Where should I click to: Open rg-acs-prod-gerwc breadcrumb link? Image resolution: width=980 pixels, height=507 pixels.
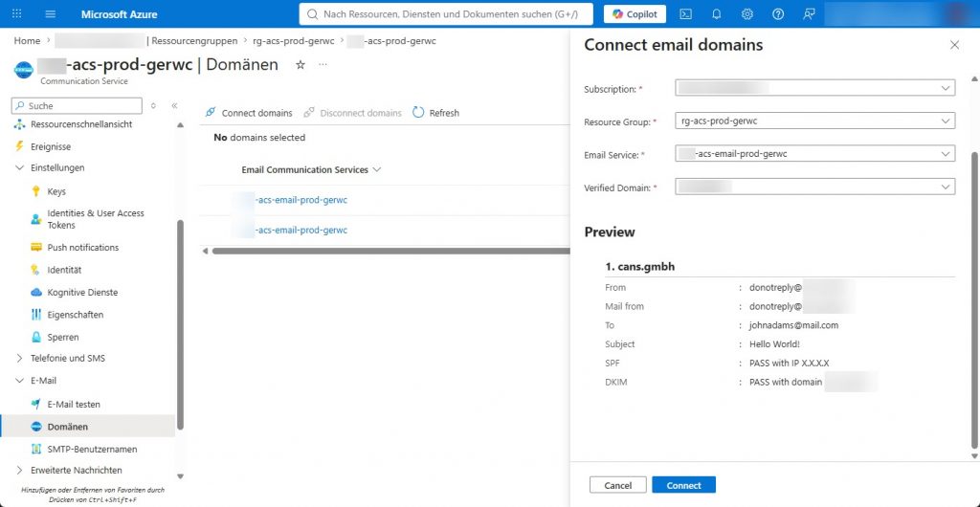click(294, 40)
